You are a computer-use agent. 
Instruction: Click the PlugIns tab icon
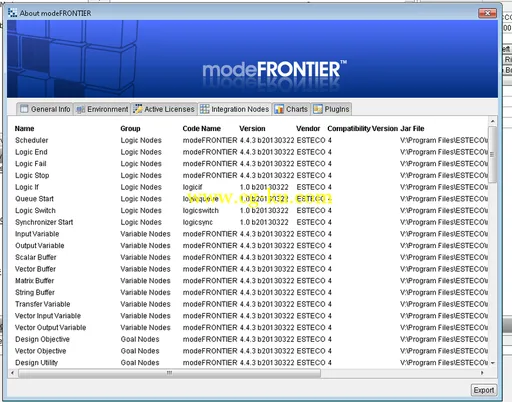318,109
